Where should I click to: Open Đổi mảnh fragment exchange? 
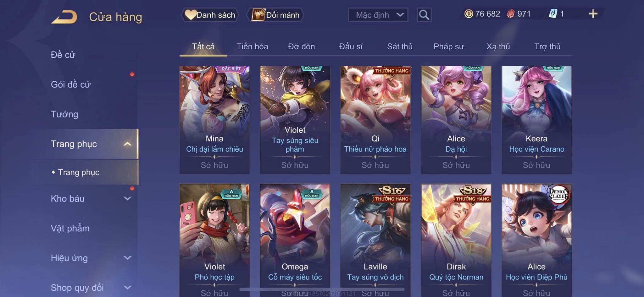point(275,15)
